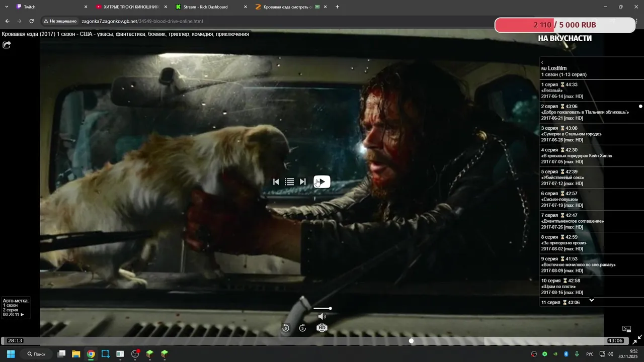Play episode 9 «Восточное мочилово по спецзаказу»
The height and width of the screenshot is (362, 644).
point(592,265)
